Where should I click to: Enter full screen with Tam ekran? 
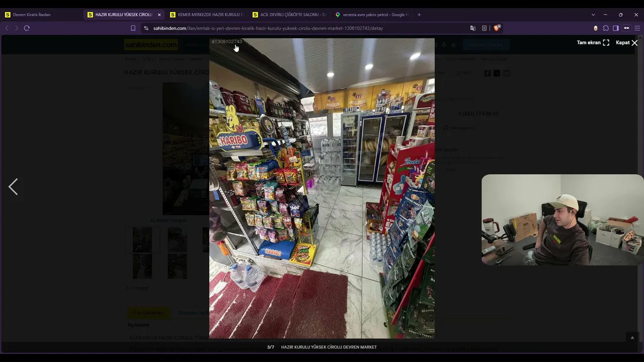(x=593, y=43)
